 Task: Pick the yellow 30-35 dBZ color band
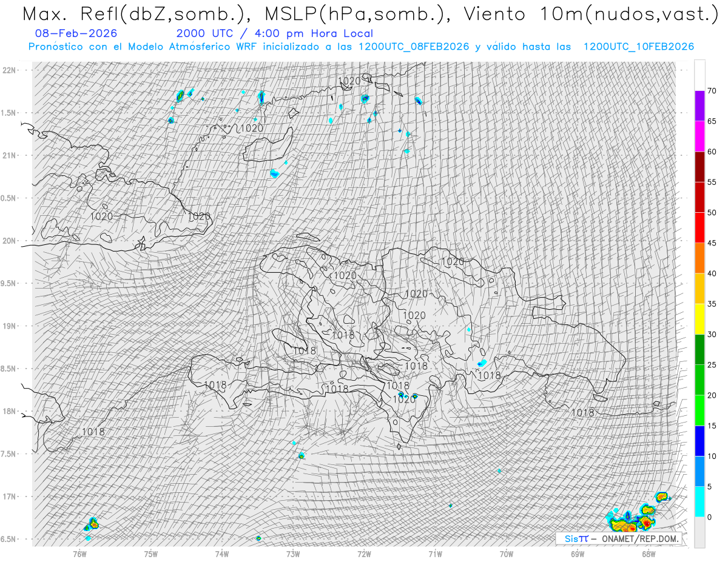699,319
